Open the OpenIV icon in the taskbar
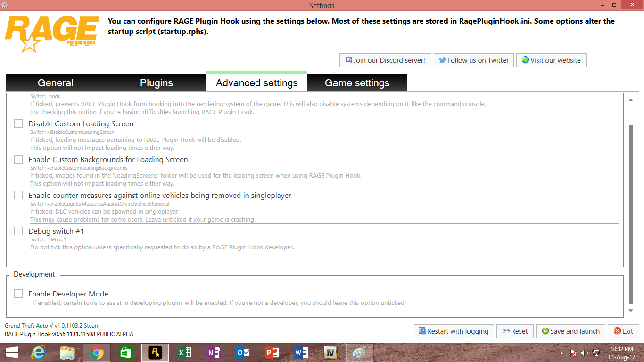 pos(330,353)
